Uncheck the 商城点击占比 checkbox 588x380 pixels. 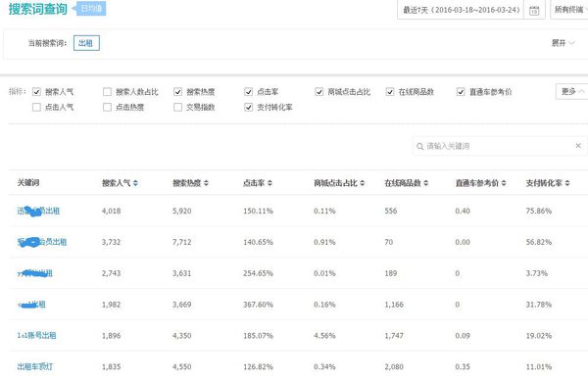pyautogui.click(x=319, y=92)
